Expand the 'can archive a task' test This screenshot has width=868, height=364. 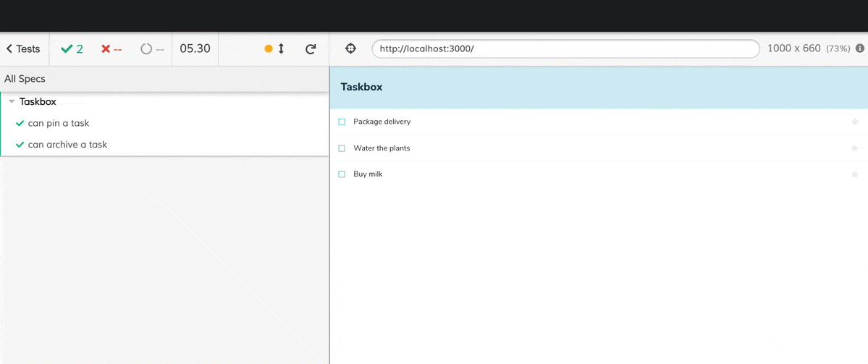click(x=67, y=145)
